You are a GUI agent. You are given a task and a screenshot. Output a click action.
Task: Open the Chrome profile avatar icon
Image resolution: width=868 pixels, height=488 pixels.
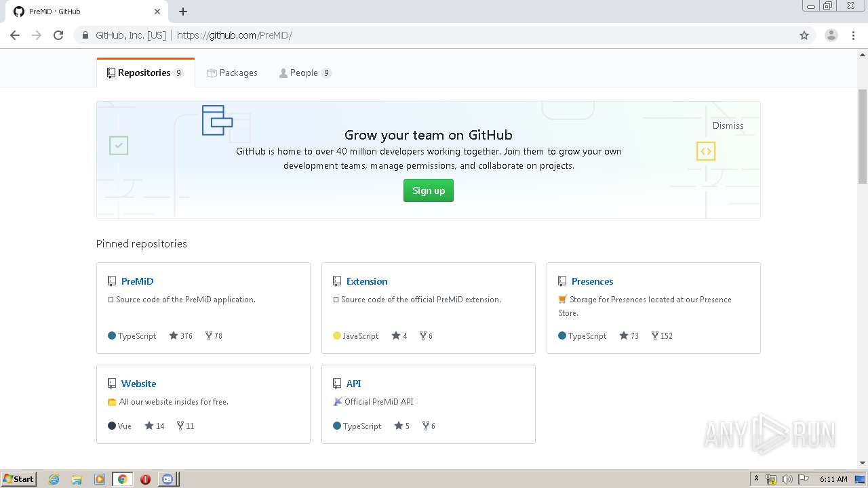(x=831, y=35)
